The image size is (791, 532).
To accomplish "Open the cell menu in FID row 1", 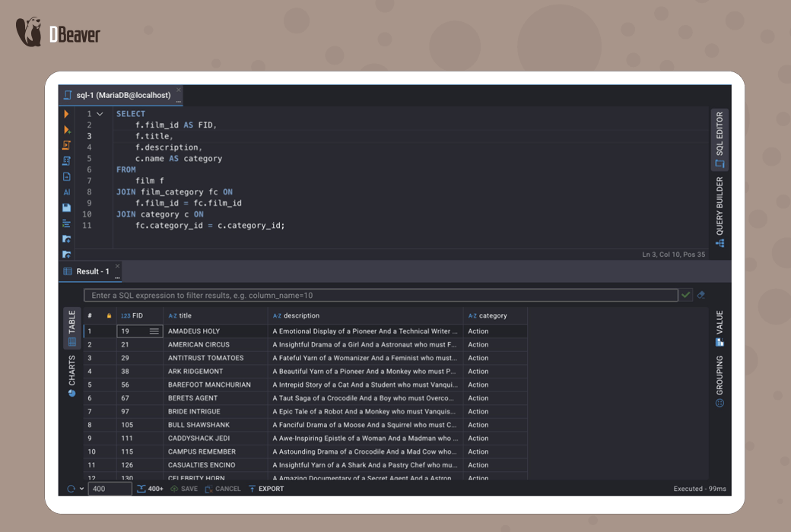I will pyautogui.click(x=154, y=331).
